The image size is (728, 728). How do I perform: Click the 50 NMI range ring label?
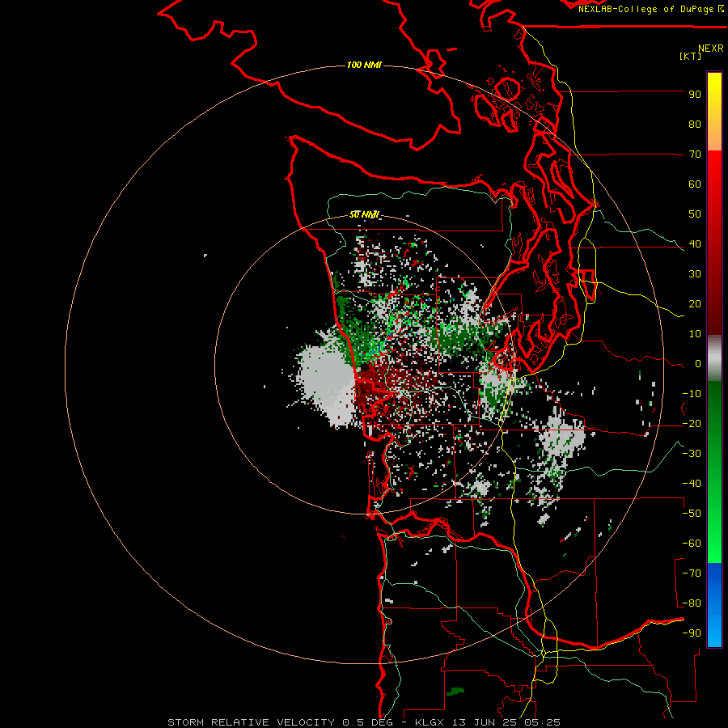364,214
